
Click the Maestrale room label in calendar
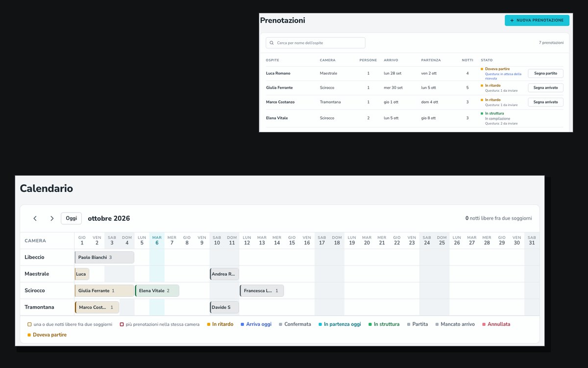coord(37,274)
